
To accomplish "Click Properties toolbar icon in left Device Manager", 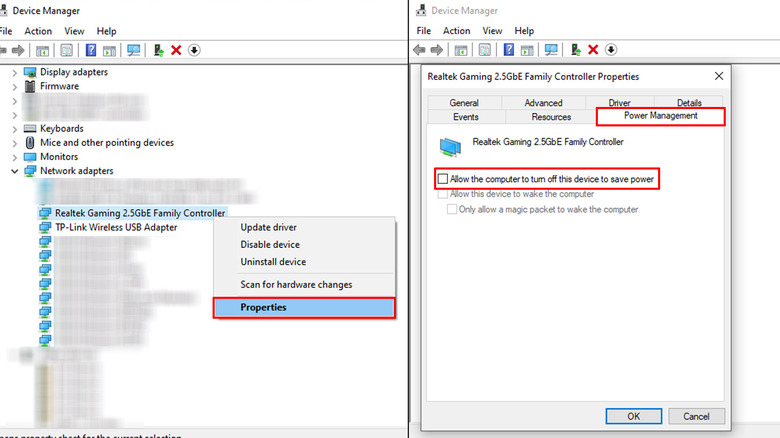I will [66, 50].
